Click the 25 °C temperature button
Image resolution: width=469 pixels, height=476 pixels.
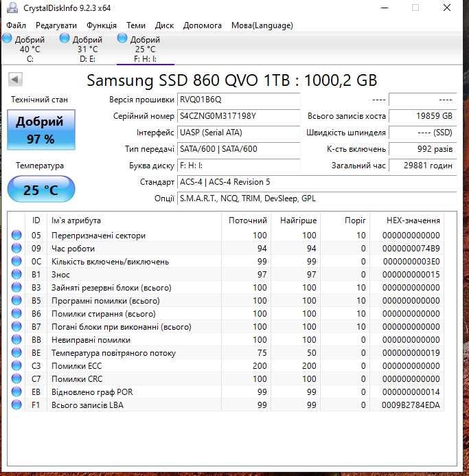pyautogui.click(x=41, y=189)
